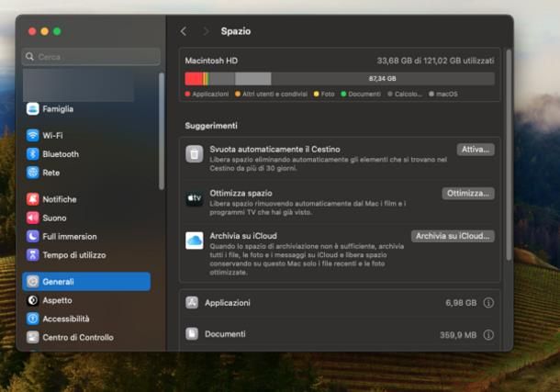Click the Apple TV icon

tap(195, 197)
